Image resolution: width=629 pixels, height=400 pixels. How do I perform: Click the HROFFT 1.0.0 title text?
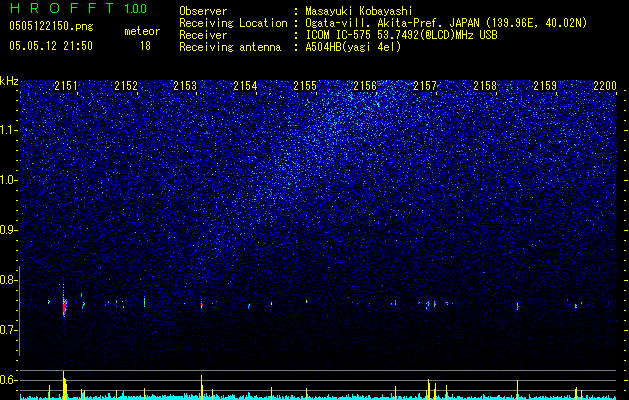point(78,8)
